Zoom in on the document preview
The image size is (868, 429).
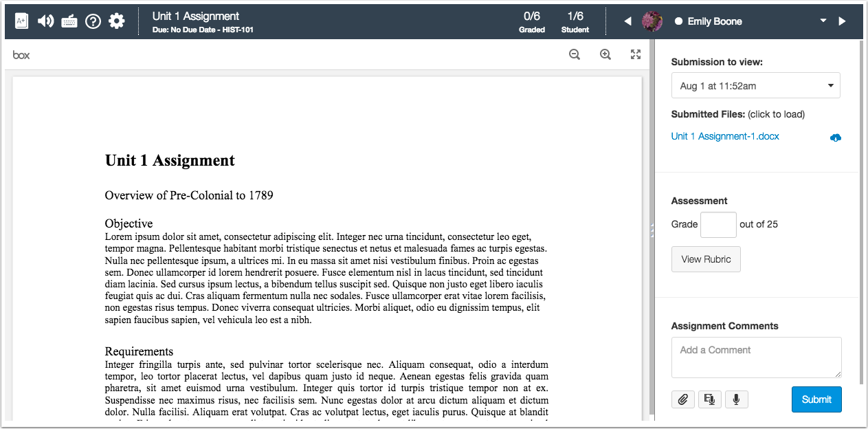[x=605, y=55]
